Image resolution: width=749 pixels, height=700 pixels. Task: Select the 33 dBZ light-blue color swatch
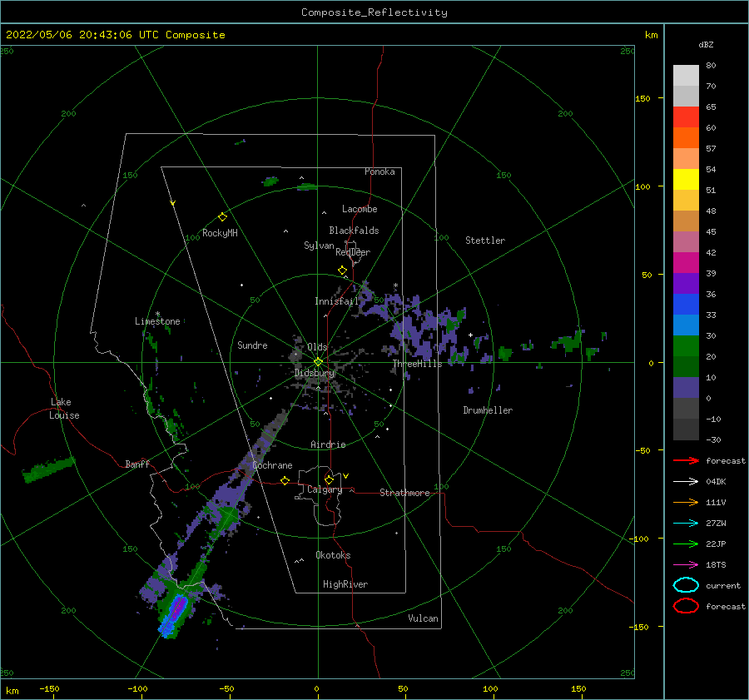point(686,325)
